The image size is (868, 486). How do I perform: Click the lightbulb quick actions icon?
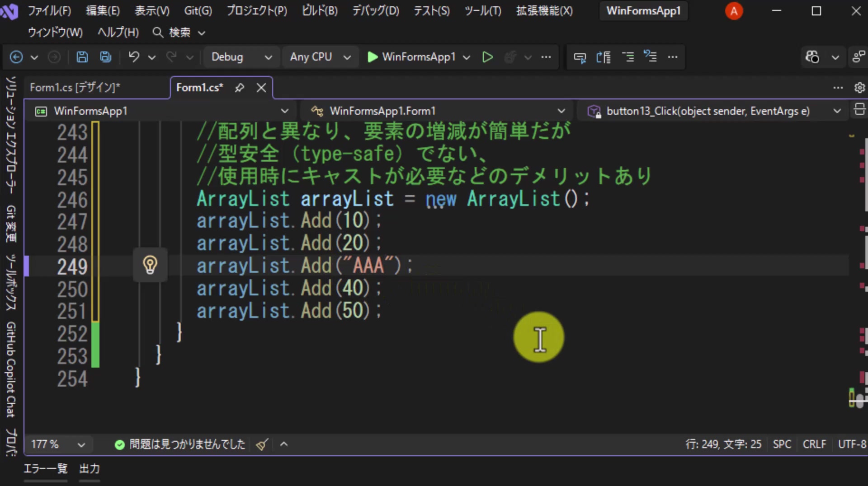tap(150, 265)
